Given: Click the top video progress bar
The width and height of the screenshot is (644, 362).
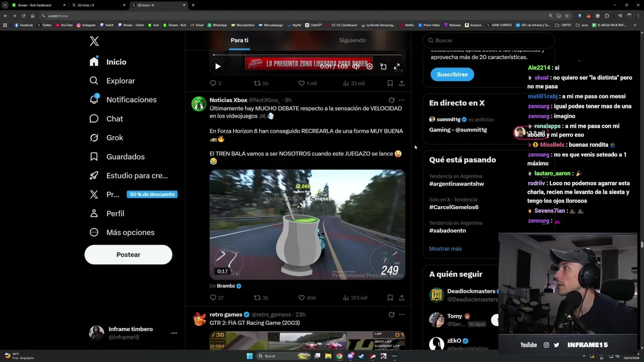Looking at the screenshot, I should [x=307, y=55].
